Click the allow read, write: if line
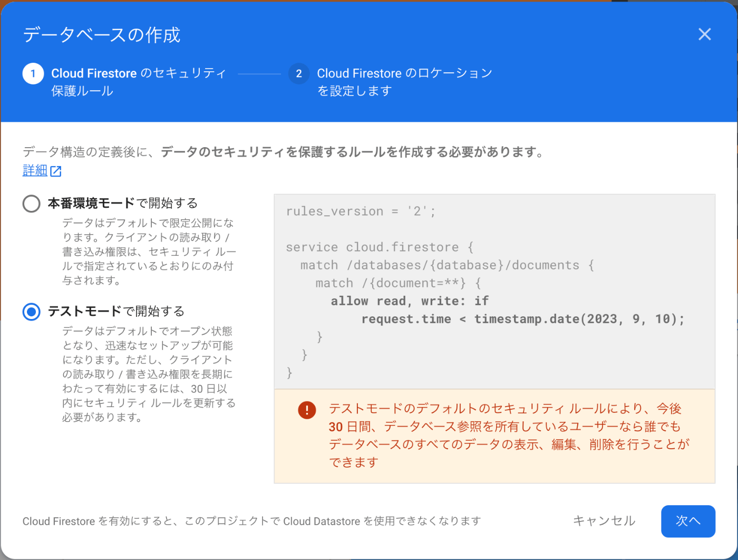Viewport: 738px width, 560px height. coord(410,301)
